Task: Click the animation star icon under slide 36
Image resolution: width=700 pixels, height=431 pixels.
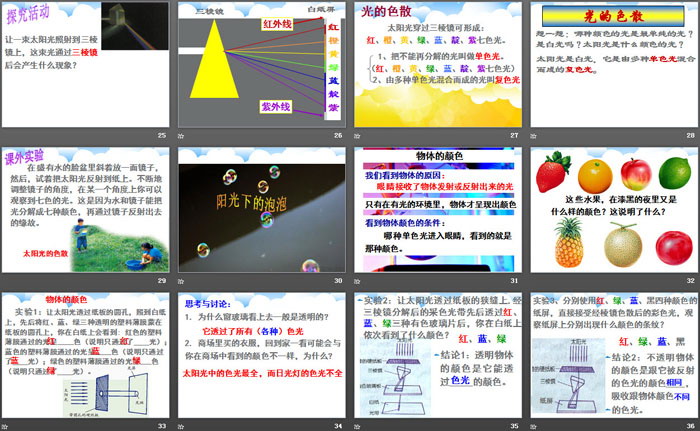Action: pyautogui.click(x=533, y=427)
